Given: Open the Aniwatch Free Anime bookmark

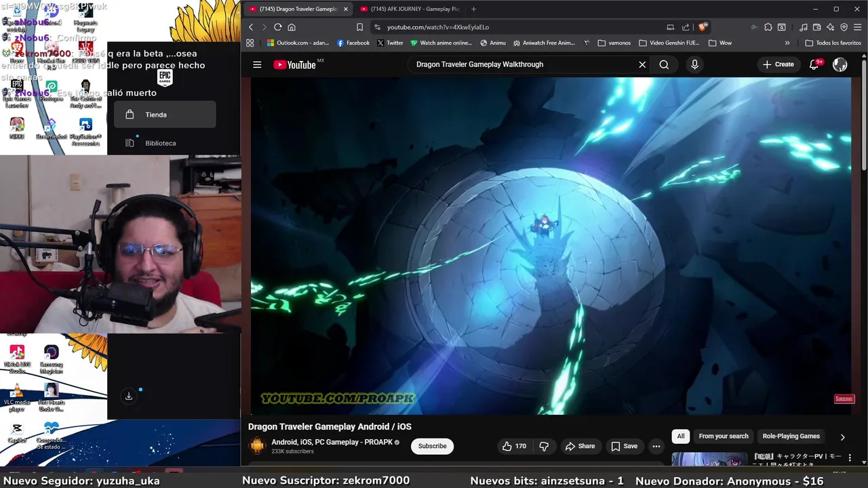Looking at the screenshot, I should coord(544,43).
